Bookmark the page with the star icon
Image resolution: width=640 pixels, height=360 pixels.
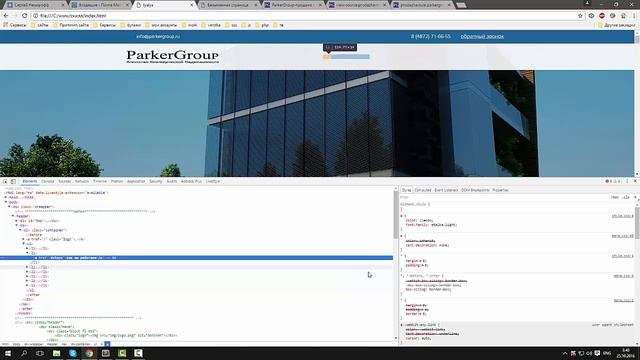click(580, 16)
